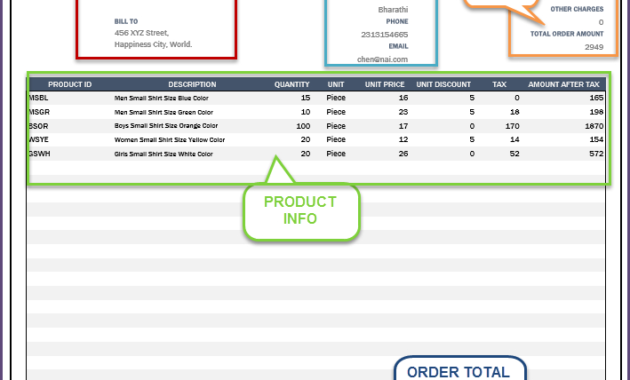Viewport: 630px width, 380px height.
Task: Click the DESCRIPTION column header
Action: click(x=192, y=84)
